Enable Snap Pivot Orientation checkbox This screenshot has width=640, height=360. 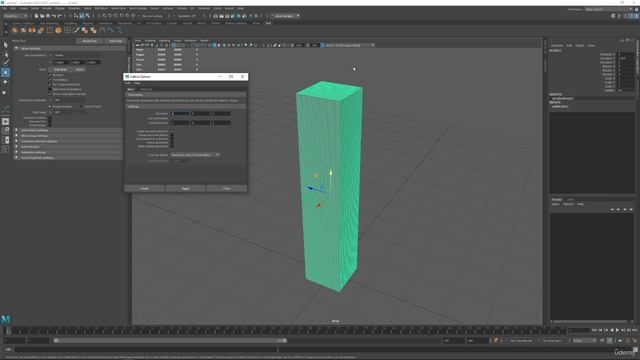pyautogui.click(x=51, y=89)
